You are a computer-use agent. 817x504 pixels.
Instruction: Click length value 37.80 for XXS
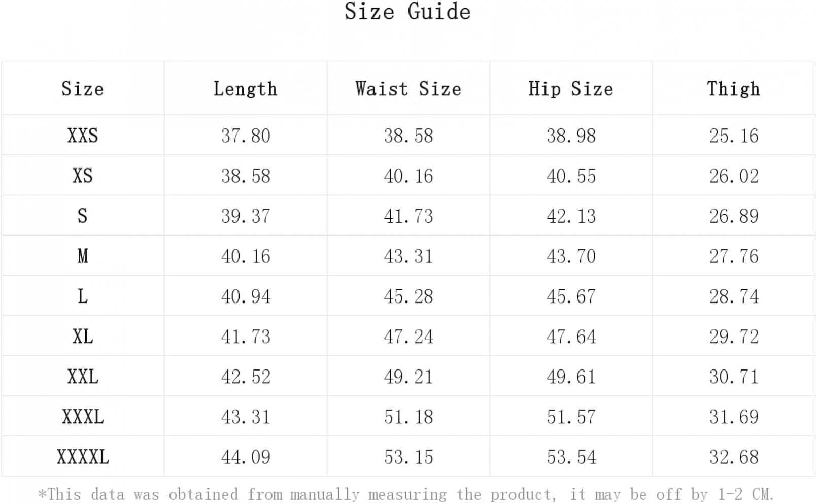pos(246,136)
